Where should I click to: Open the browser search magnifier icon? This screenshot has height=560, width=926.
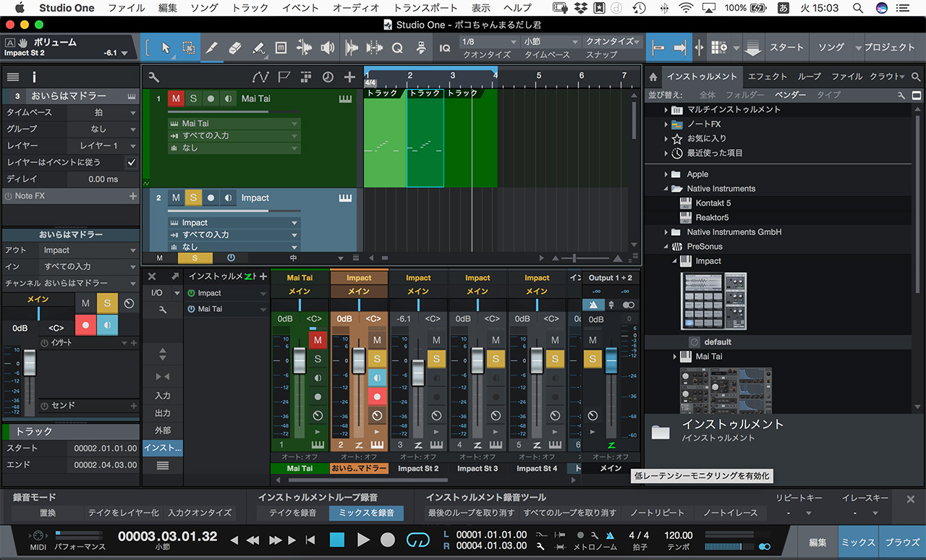tap(916, 77)
